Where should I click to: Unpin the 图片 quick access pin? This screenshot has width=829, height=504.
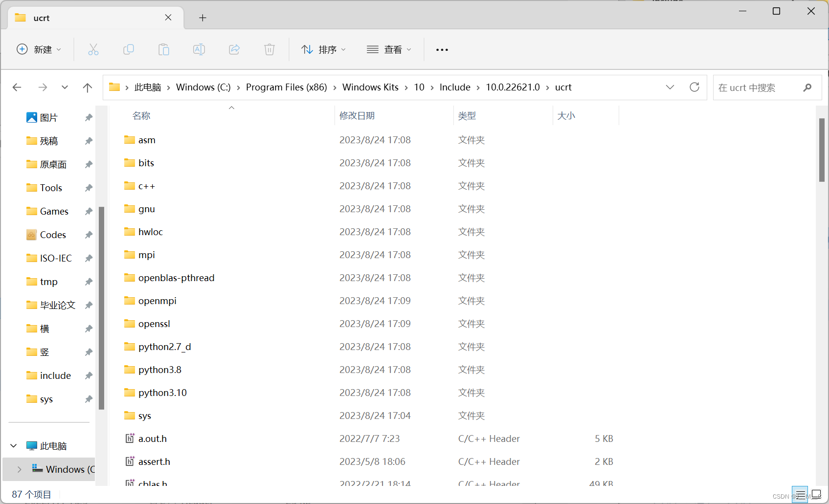click(x=89, y=117)
